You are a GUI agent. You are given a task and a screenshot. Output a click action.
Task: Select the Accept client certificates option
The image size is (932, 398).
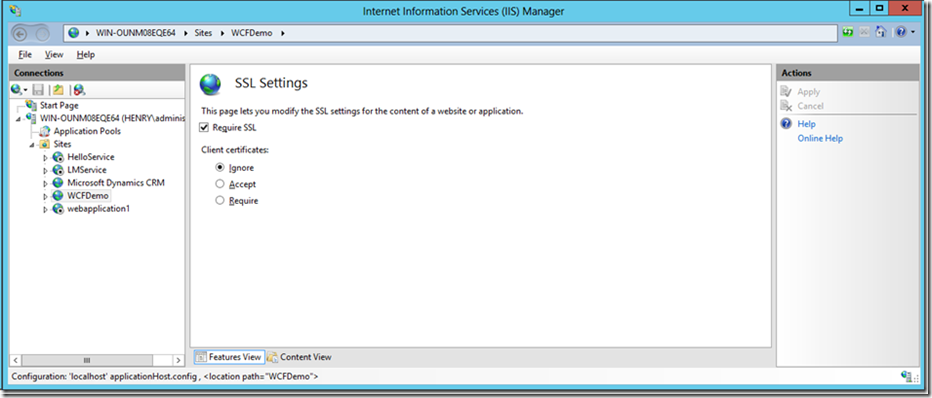pyautogui.click(x=220, y=184)
